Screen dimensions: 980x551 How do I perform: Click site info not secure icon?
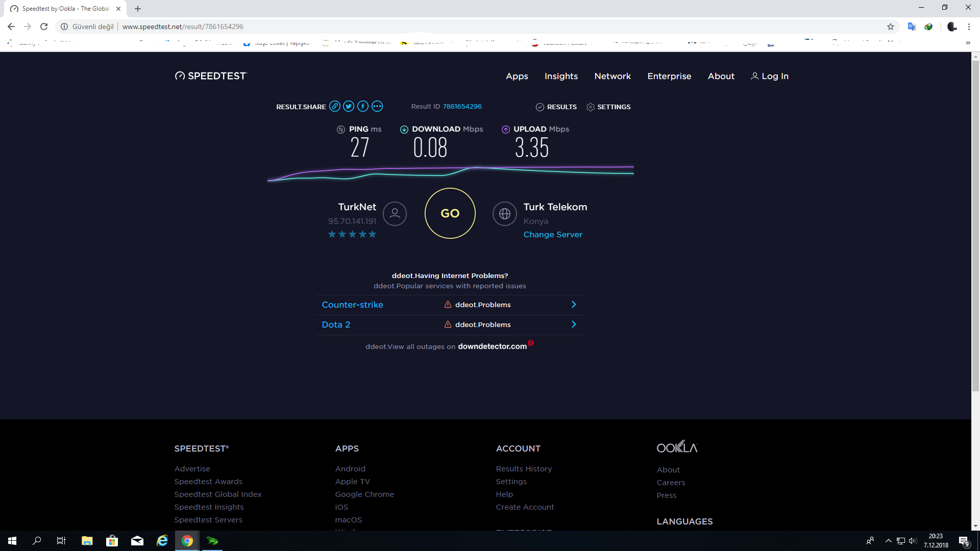click(64, 27)
